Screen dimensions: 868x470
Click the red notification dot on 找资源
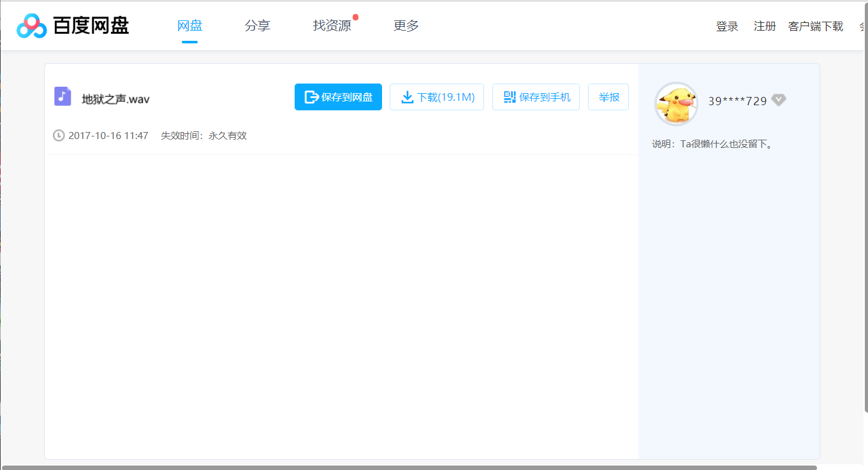click(x=357, y=16)
